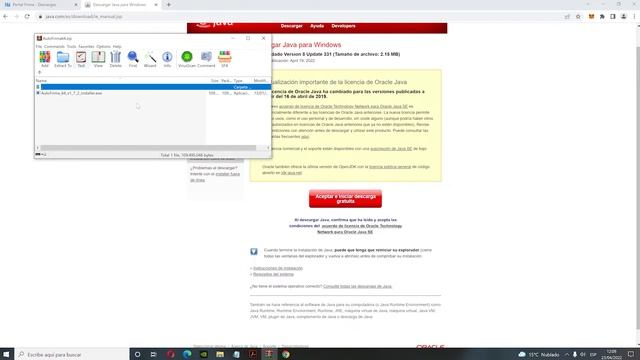Open the extensions puzzle icon
Image resolution: width=640 pixels, height=360 pixels.
point(602,16)
